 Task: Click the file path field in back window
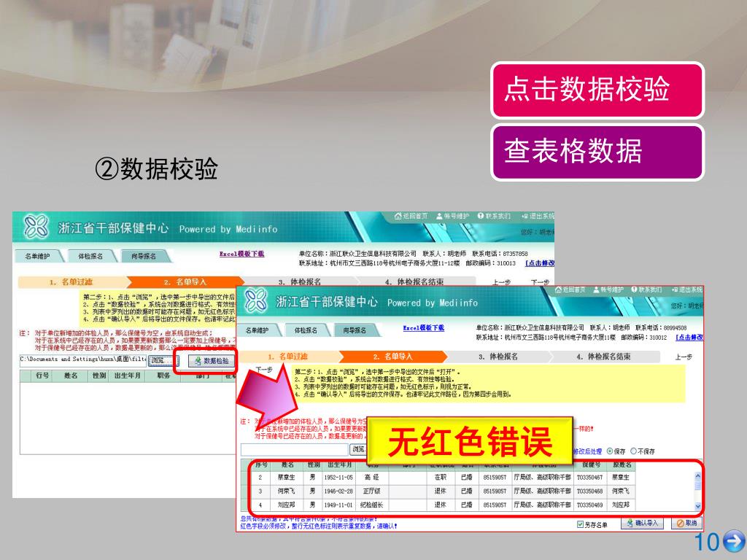click(83, 360)
